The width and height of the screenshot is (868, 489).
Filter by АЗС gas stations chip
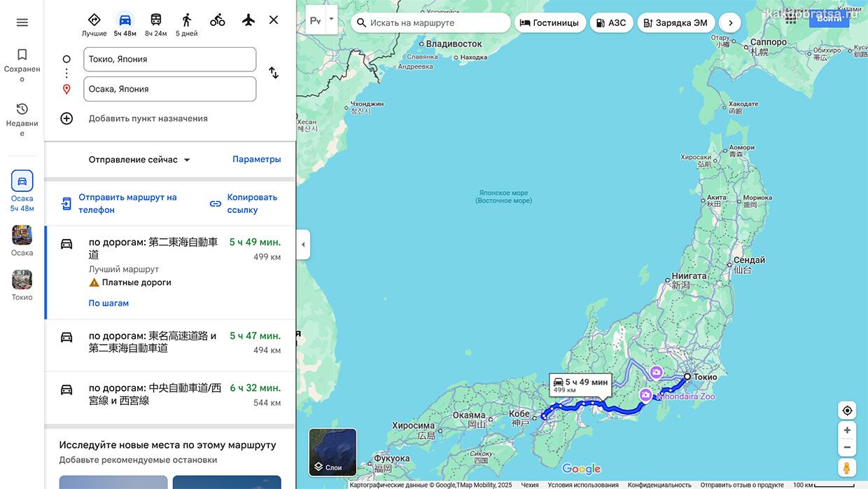coord(612,22)
